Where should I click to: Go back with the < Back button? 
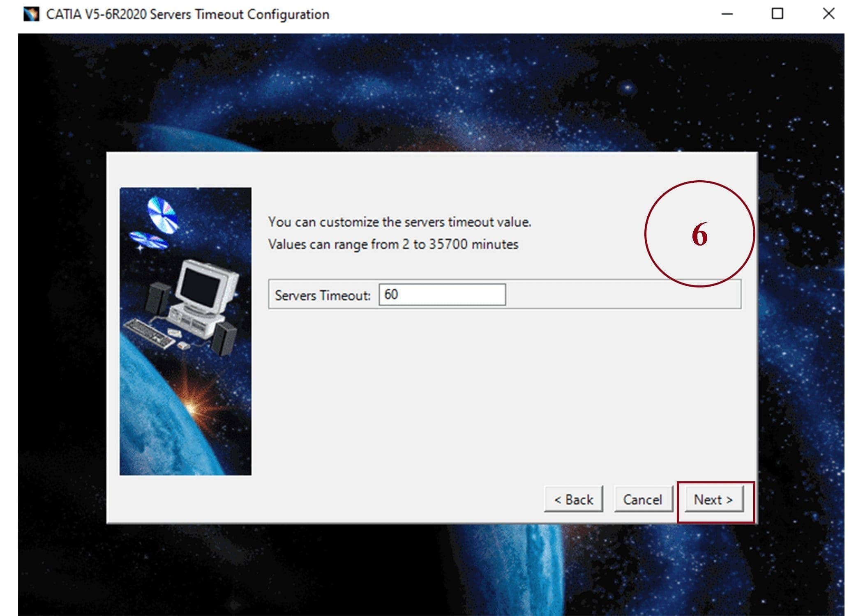click(573, 499)
